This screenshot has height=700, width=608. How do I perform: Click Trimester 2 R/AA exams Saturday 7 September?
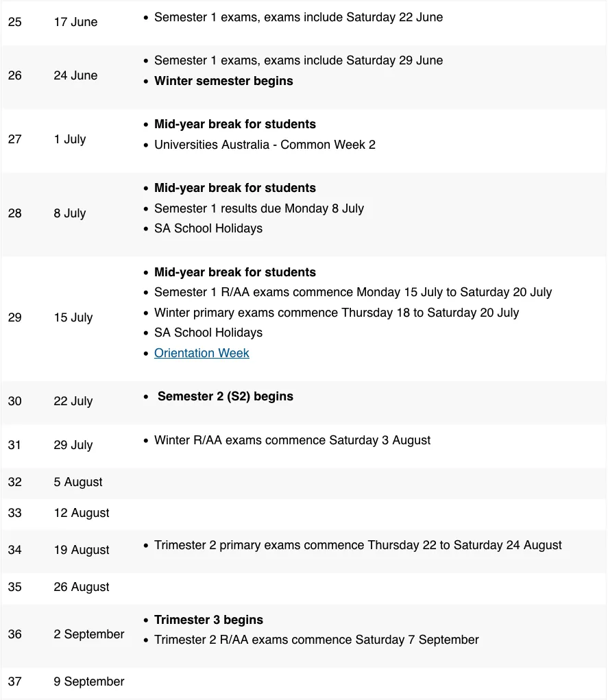[317, 640]
